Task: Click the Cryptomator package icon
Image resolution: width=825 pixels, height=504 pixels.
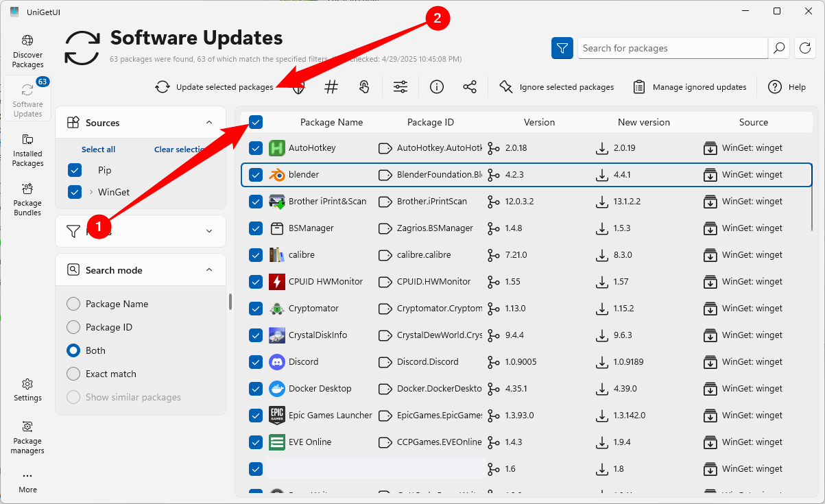Action: [277, 308]
